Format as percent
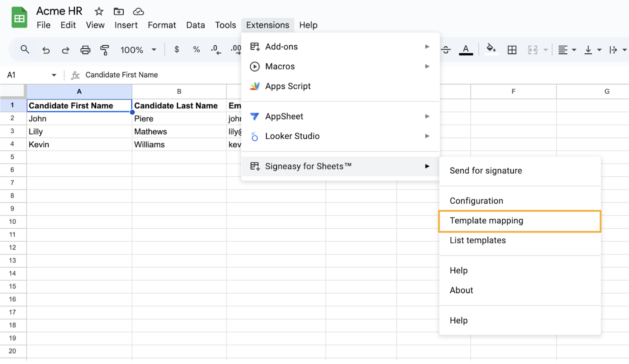 [x=197, y=50]
